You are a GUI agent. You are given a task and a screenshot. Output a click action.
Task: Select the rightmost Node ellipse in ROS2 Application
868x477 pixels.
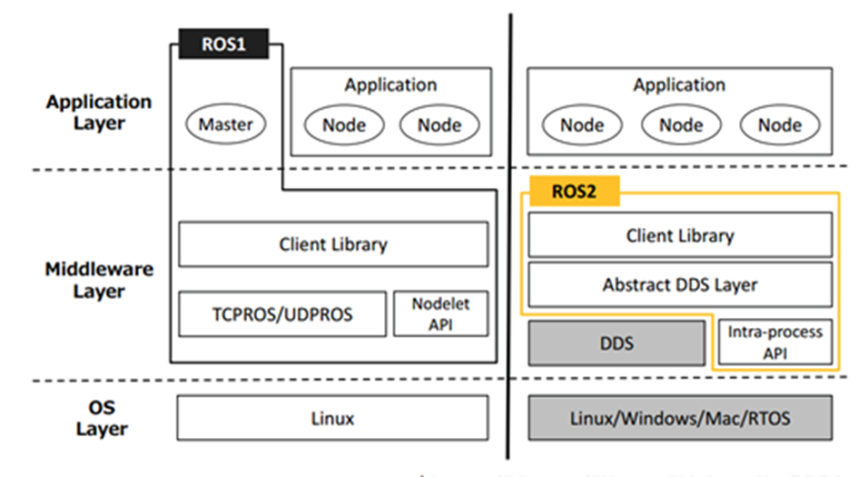point(780,124)
